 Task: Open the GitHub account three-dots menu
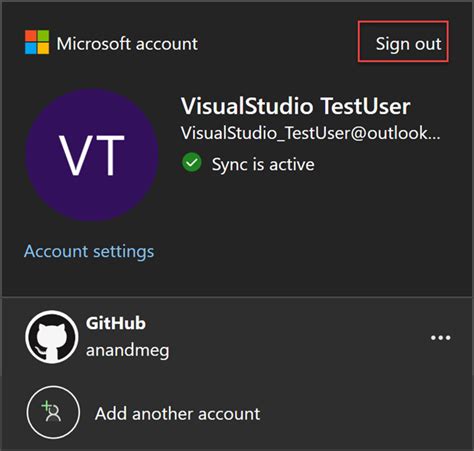click(440, 338)
